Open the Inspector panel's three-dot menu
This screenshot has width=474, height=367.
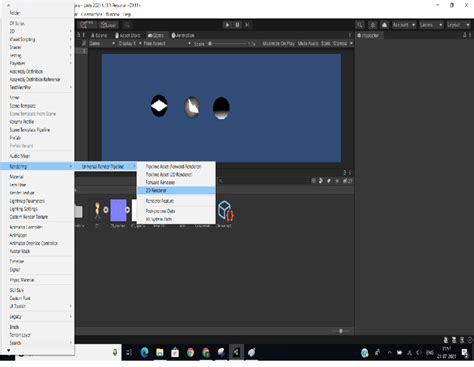pyautogui.click(x=470, y=35)
